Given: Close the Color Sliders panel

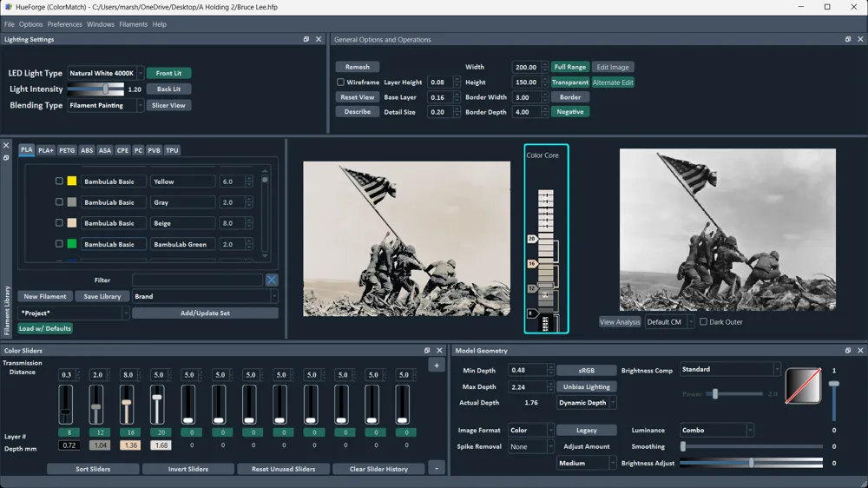Looking at the screenshot, I should click(x=439, y=351).
